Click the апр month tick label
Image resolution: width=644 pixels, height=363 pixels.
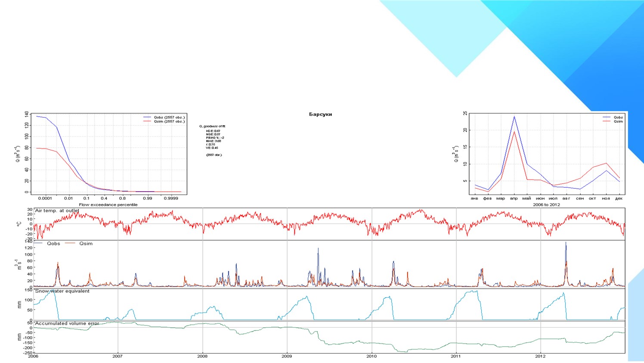pyautogui.click(x=514, y=199)
